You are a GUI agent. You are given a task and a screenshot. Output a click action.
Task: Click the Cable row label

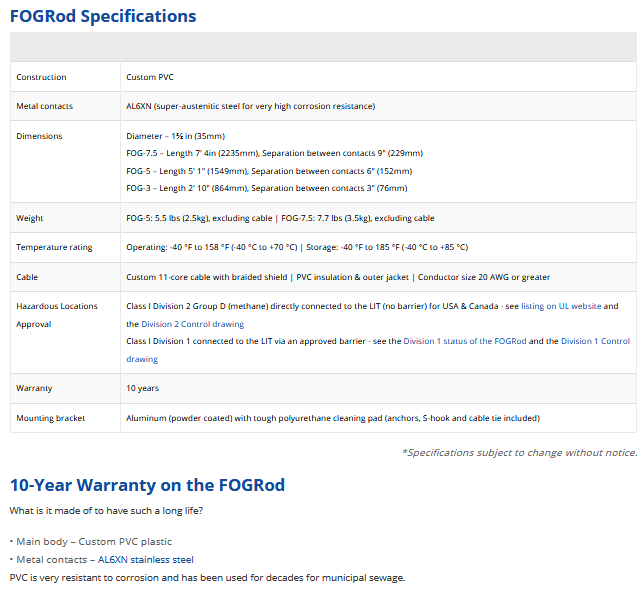(x=27, y=277)
